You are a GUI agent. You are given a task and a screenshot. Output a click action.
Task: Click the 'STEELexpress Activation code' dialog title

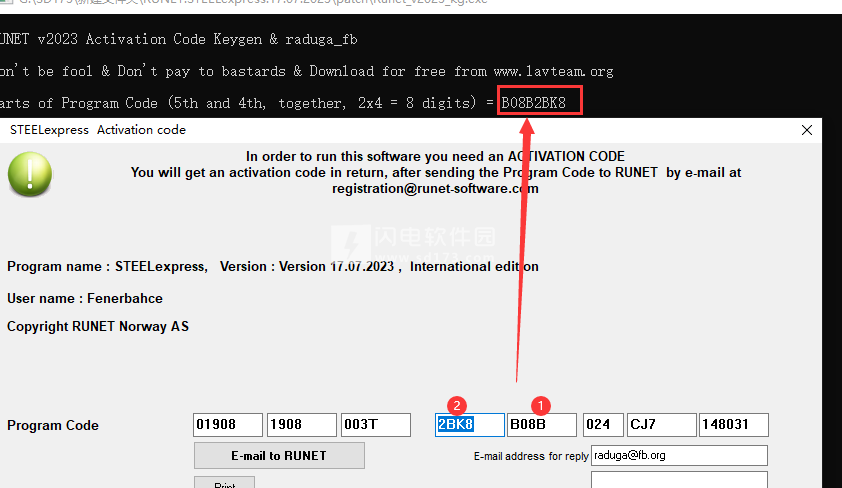pyautogui.click(x=98, y=130)
